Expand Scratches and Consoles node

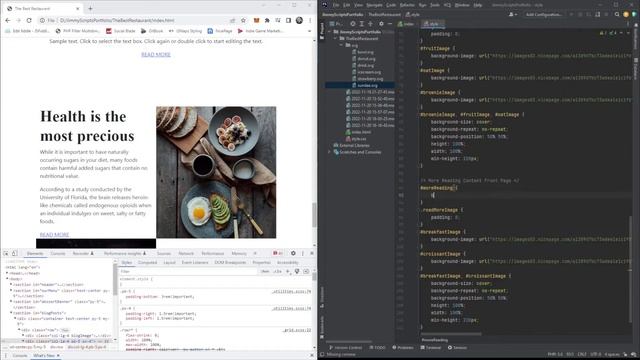[x=329, y=152]
